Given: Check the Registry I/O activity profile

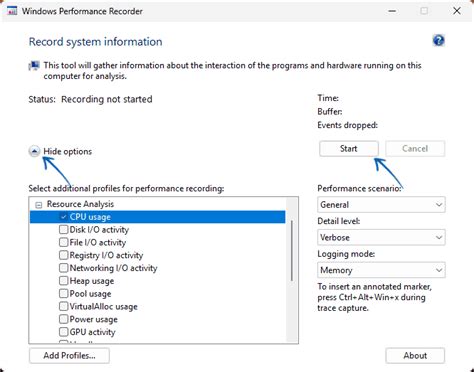Looking at the screenshot, I should (x=63, y=255).
